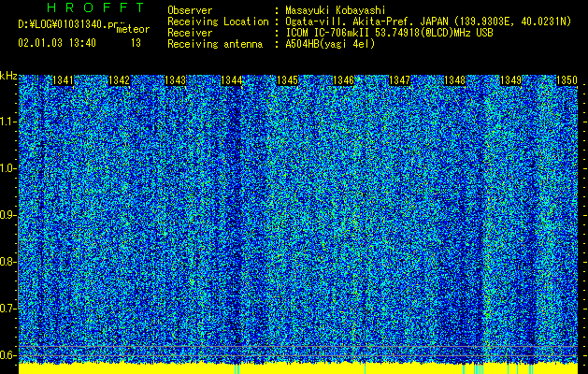Click time marker 1347
This screenshot has width=588, height=374.
pos(400,80)
